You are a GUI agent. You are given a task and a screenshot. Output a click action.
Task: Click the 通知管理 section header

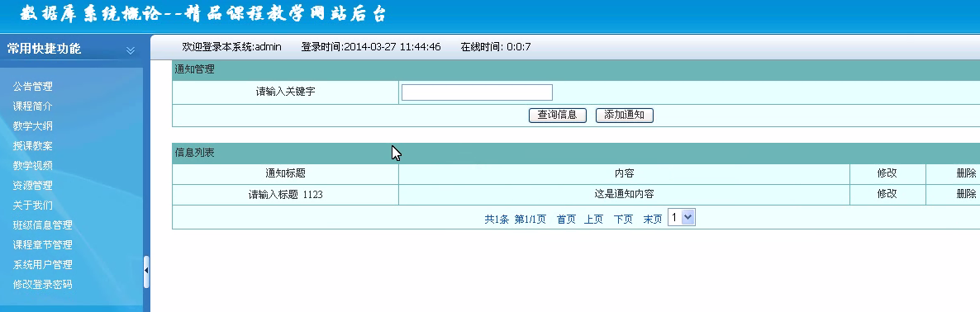(576, 70)
